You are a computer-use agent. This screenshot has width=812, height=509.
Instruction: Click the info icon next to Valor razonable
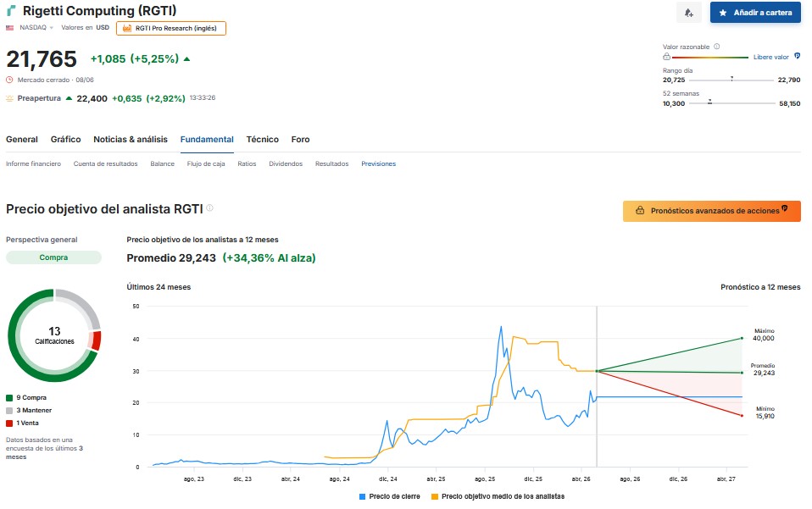click(717, 47)
